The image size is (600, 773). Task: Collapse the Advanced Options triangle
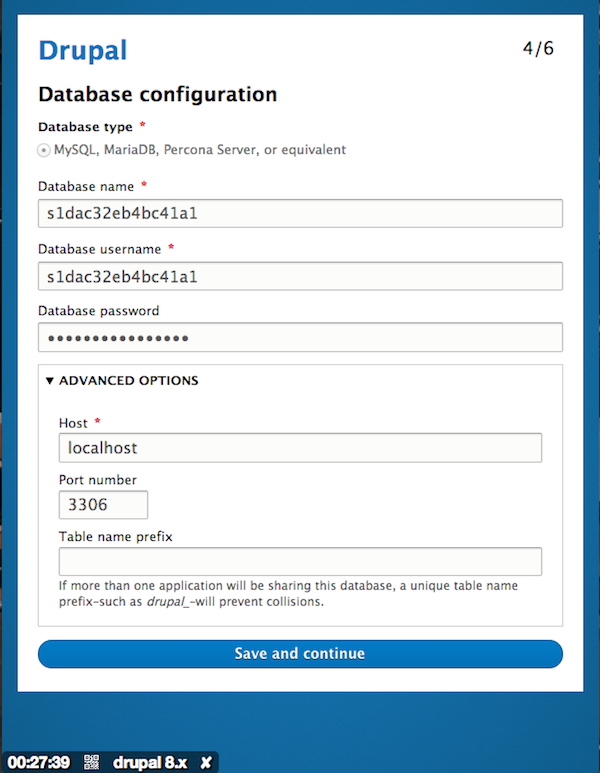49,381
